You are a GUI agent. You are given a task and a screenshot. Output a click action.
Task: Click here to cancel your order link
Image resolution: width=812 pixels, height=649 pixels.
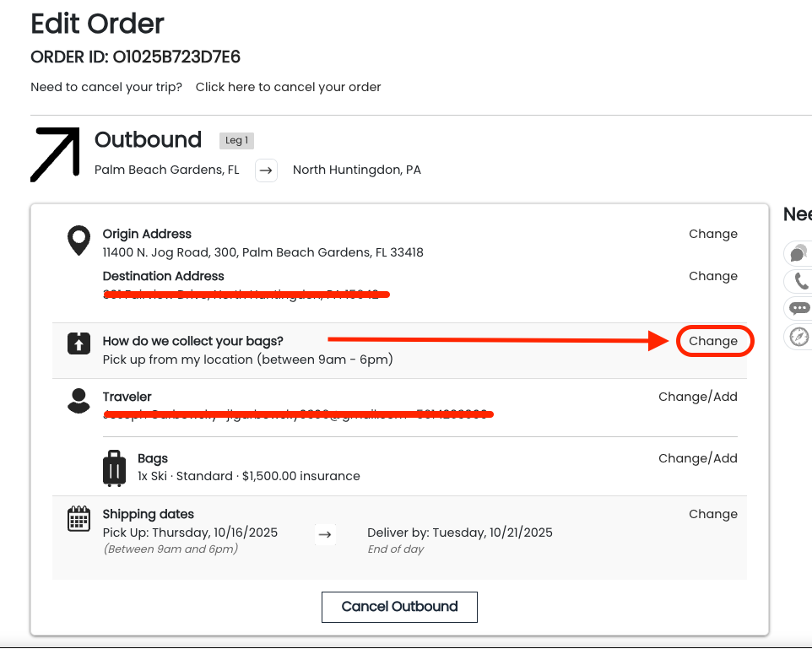(288, 87)
